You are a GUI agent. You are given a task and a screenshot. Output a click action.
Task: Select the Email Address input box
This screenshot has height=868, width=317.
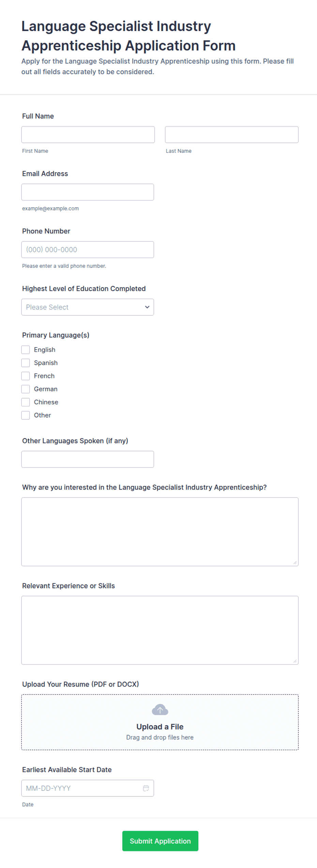coord(88,192)
